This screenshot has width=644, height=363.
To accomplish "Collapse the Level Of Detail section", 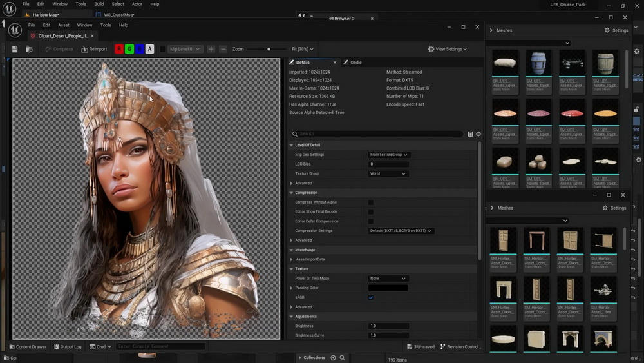I will point(292,145).
